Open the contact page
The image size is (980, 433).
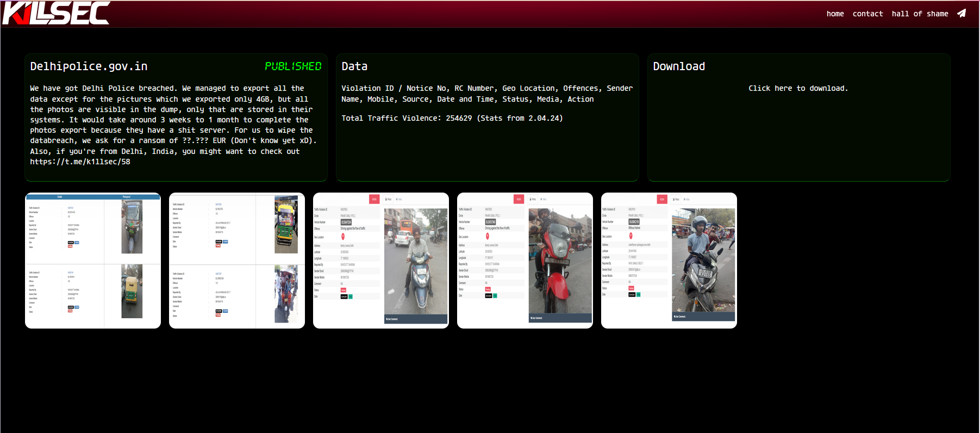[867, 14]
